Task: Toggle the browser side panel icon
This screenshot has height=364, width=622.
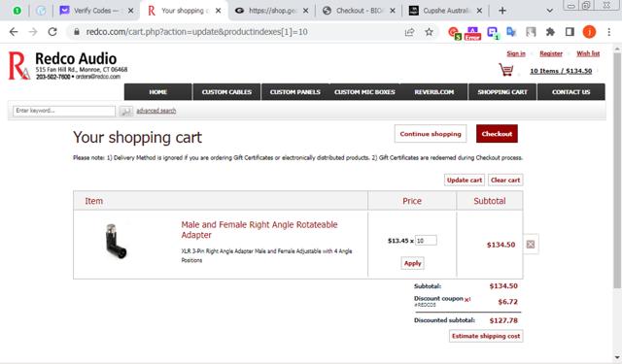Action: pyautogui.click(x=570, y=32)
